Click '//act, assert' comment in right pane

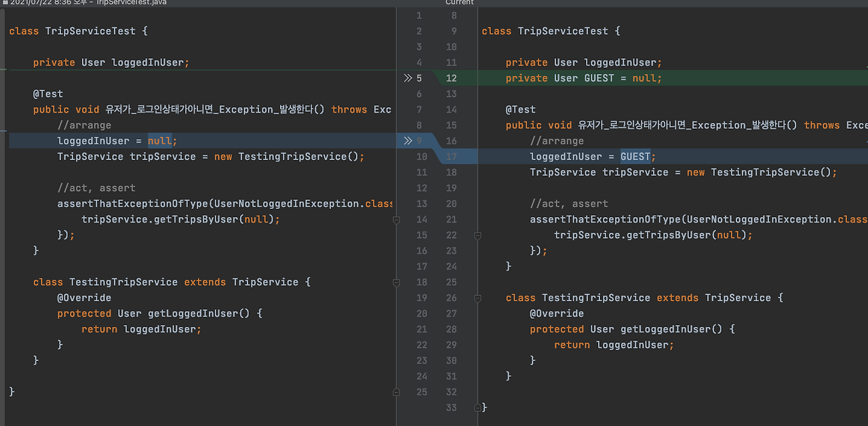569,204
